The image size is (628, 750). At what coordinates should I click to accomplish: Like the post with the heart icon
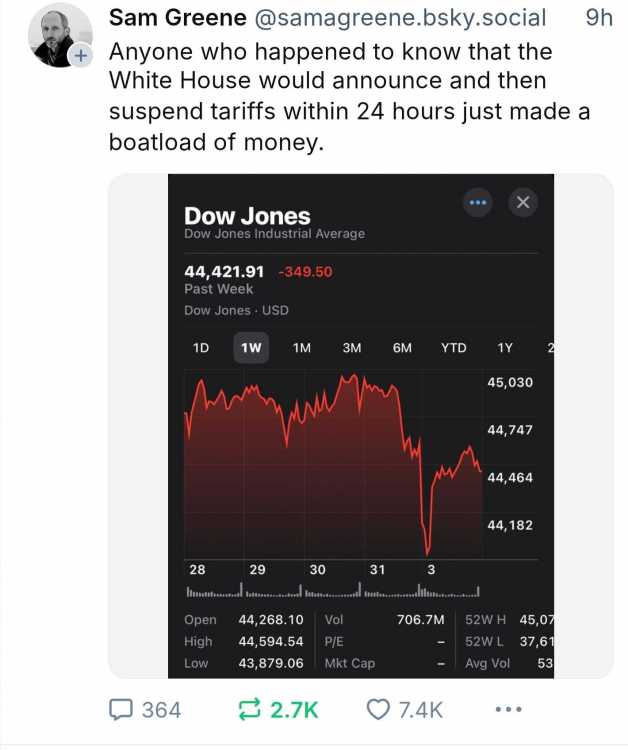378,709
